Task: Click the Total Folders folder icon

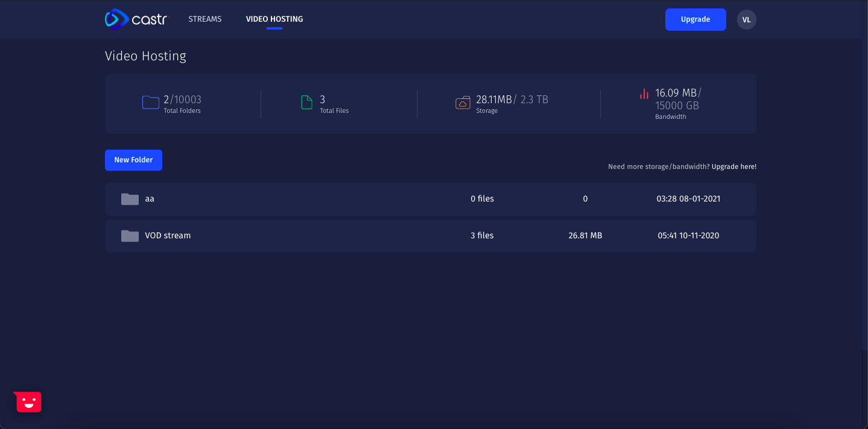Action: pos(151,103)
